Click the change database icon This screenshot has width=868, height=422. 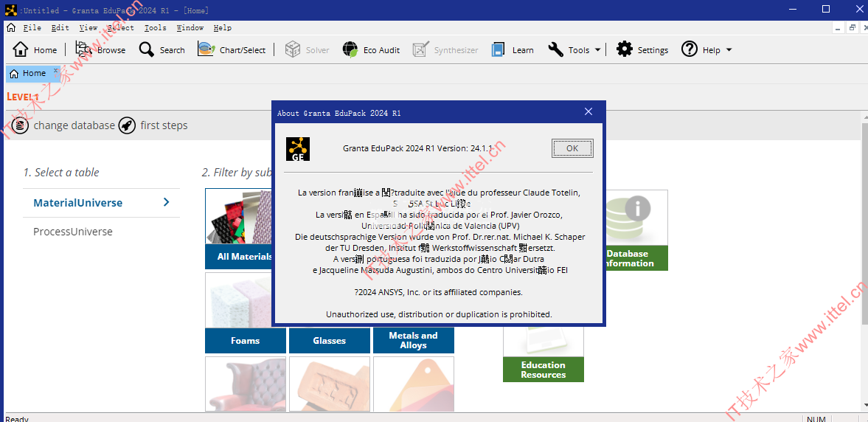click(20, 125)
